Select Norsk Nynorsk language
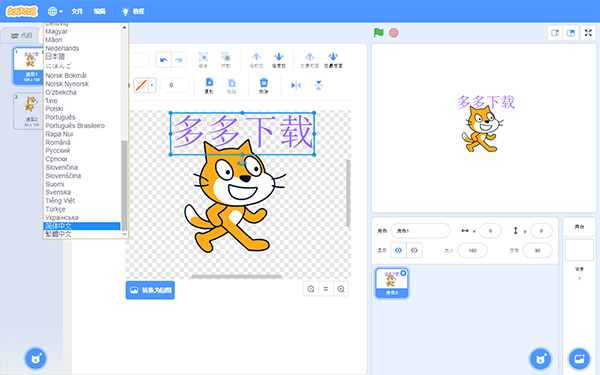Screen dimensions: 600x375 point(67,84)
